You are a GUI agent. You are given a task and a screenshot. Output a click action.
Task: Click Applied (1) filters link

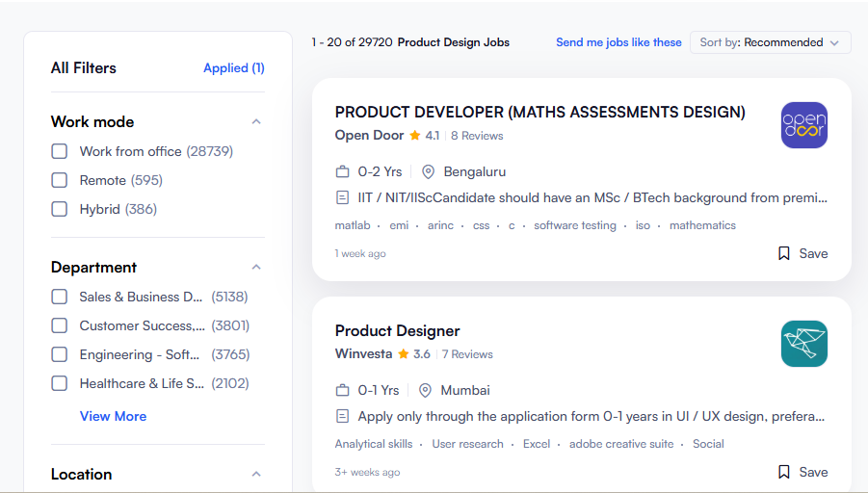[x=233, y=68]
